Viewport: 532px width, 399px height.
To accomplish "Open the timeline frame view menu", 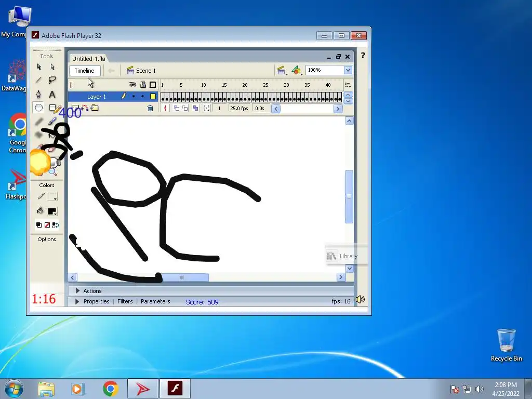I will coord(348,85).
